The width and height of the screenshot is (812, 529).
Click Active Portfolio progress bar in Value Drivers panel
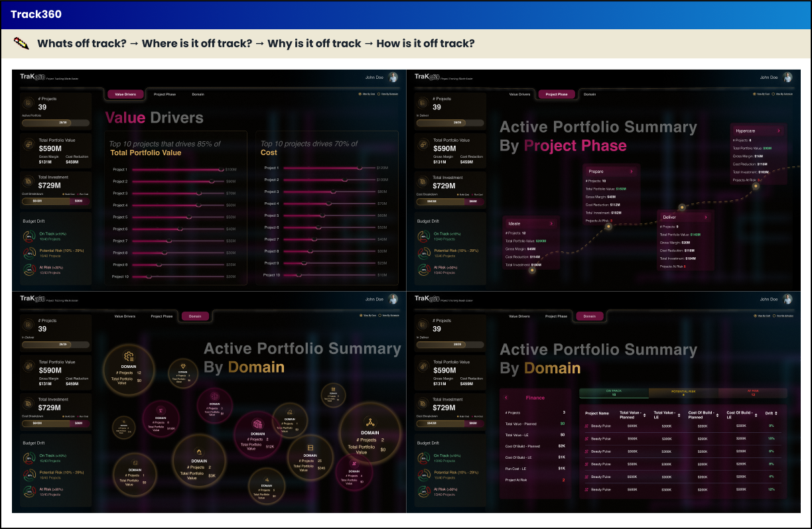56,123
